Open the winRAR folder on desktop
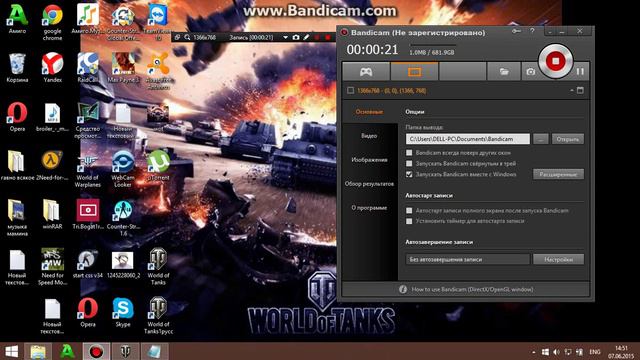This screenshot has height=360, width=640. coord(52,214)
